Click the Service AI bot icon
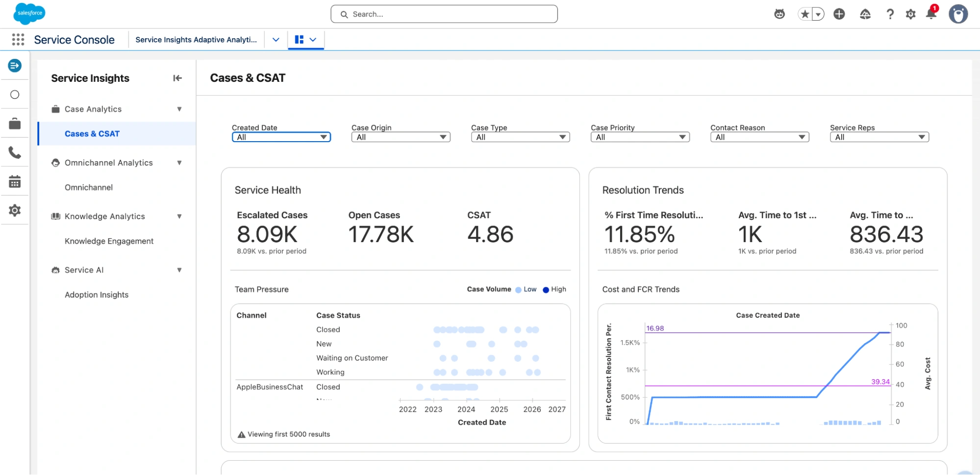980x475 pixels. 56,270
